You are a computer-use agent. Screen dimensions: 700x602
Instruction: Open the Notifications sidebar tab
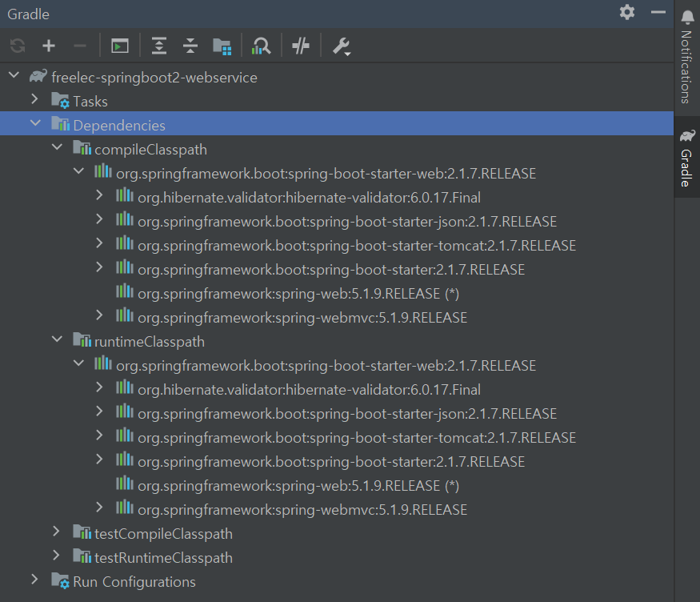[687, 57]
